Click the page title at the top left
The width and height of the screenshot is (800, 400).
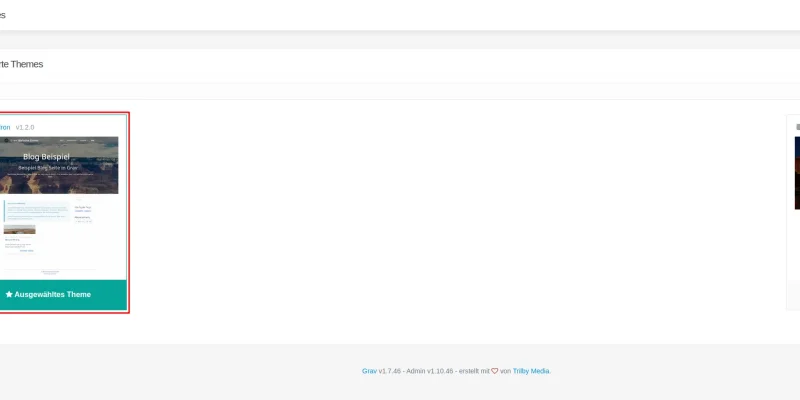click(x=3, y=15)
